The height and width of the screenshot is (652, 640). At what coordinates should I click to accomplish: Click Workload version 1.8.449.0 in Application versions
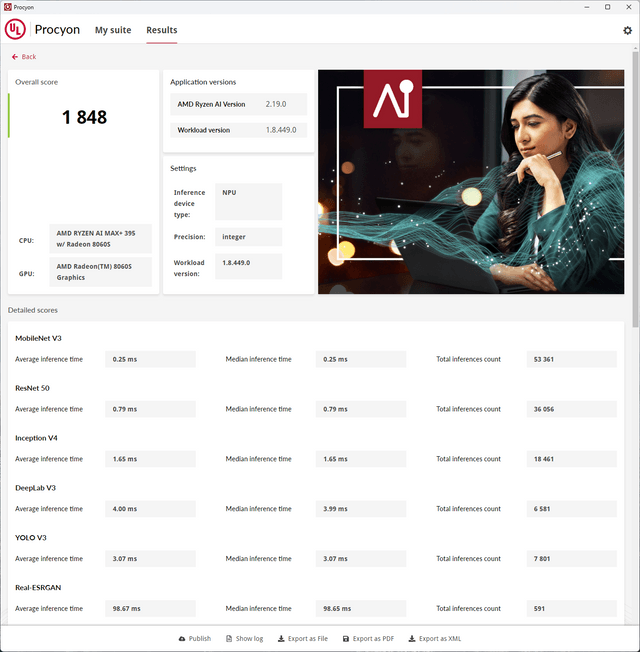tap(281, 130)
